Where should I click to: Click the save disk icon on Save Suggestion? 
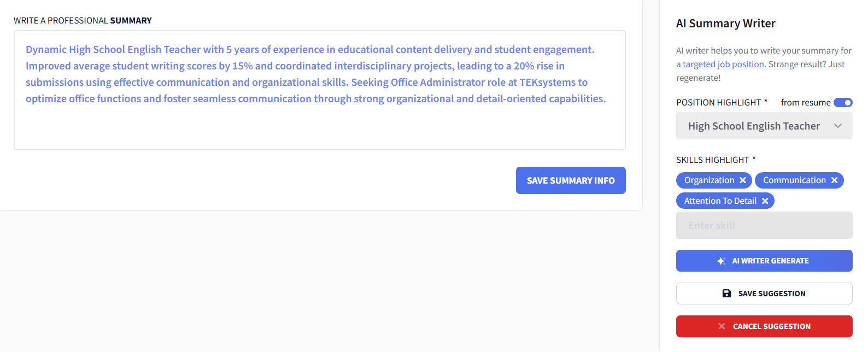click(726, 293)
